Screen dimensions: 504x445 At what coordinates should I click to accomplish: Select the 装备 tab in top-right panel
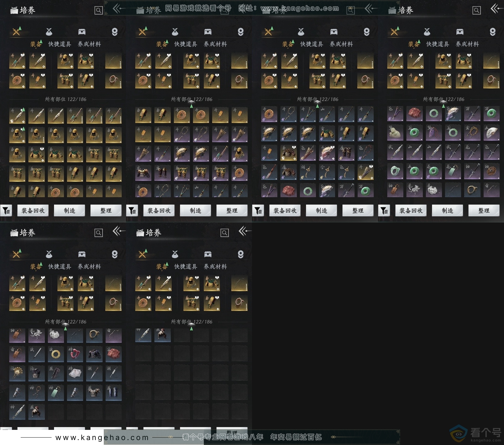coord(414,44)
